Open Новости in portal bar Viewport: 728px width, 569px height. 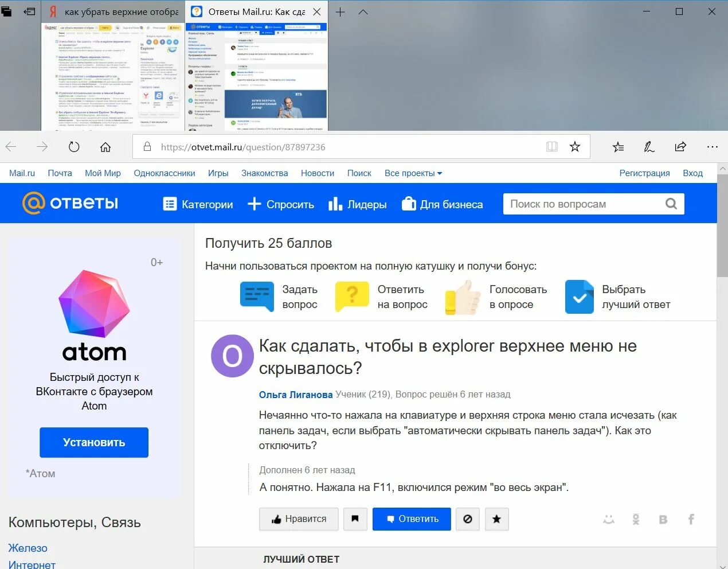tap(318, 173)
